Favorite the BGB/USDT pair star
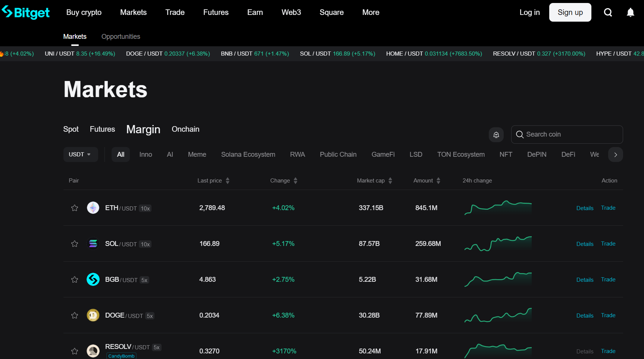The image size is (644, 359). [x=75, y=280]
